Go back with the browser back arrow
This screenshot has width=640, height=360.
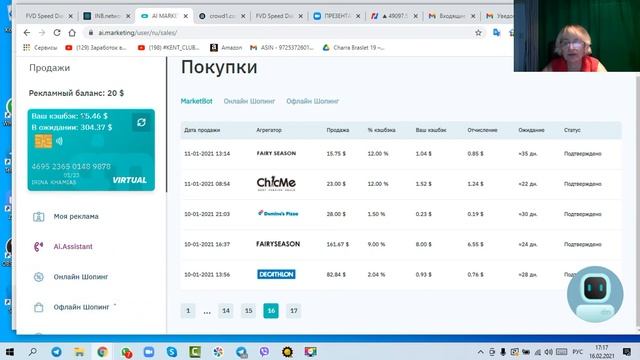pyautogui.click(x=27, y=33)
